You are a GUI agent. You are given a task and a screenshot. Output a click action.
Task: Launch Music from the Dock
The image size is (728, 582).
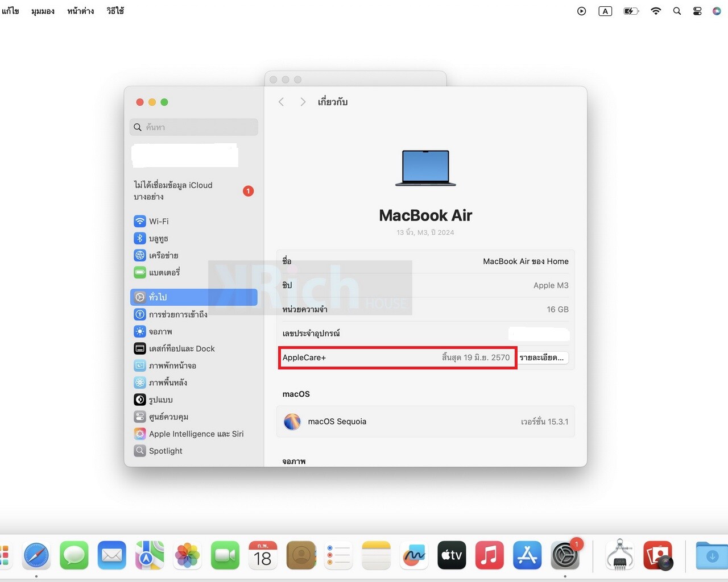[490, 555]
